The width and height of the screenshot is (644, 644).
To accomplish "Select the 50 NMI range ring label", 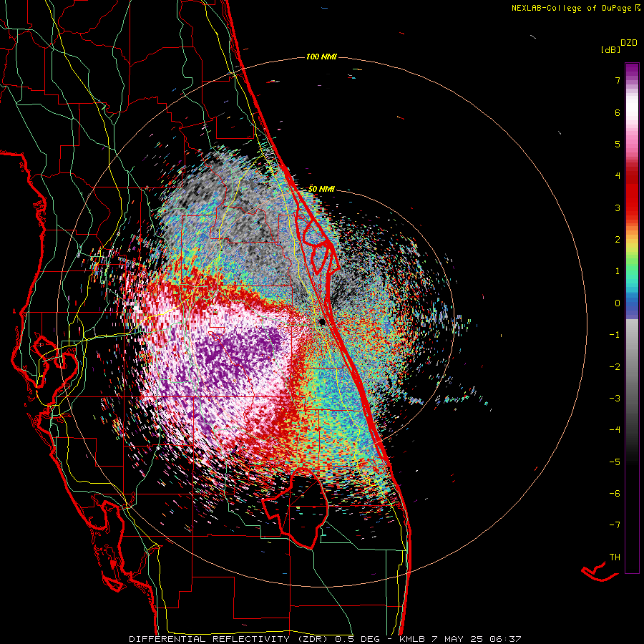I will [321, 189].
